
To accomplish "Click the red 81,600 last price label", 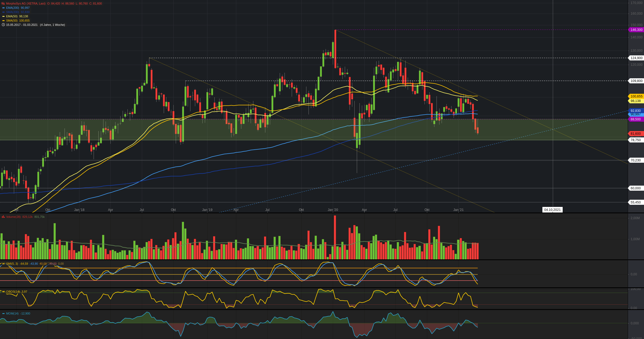I will click(635, 134).
